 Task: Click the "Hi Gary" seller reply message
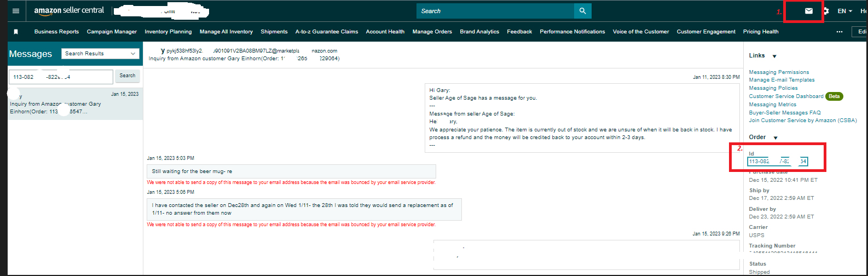(582, 118)
